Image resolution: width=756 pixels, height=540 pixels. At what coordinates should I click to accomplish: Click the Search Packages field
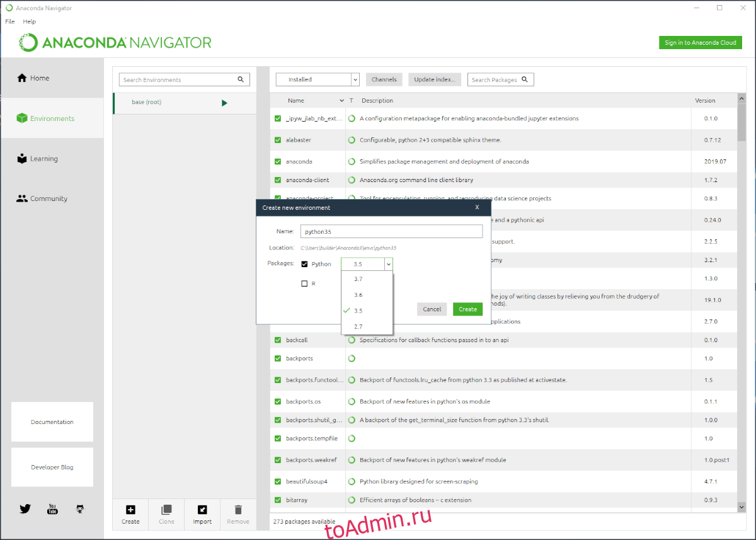click(x=501, y=79)
